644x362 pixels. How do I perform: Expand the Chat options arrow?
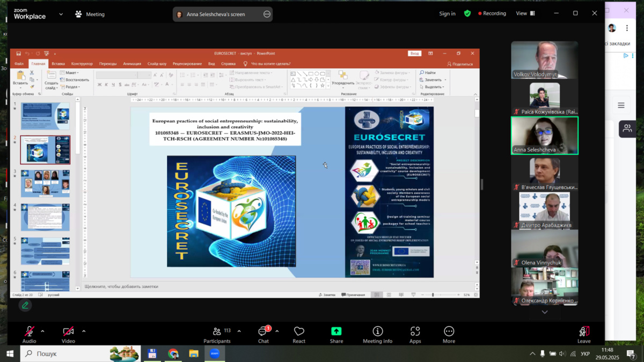(277, 331)
